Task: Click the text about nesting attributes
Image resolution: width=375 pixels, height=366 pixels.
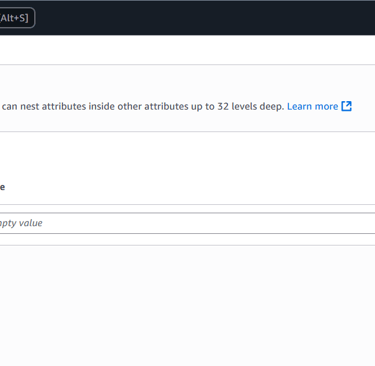Action: pyautogui.click(x=143, y=106)
